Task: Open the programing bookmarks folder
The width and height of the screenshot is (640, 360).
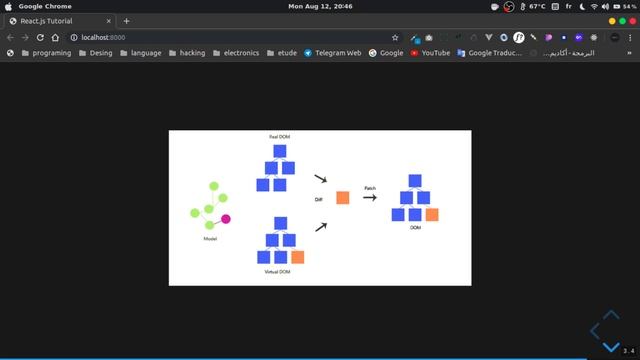Action: pos(46,53)
